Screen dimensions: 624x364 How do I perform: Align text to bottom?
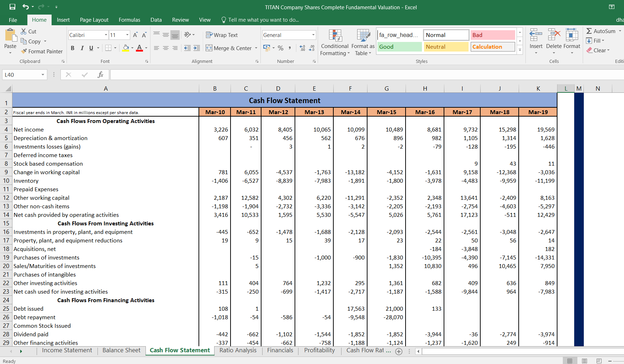point(175,35)
